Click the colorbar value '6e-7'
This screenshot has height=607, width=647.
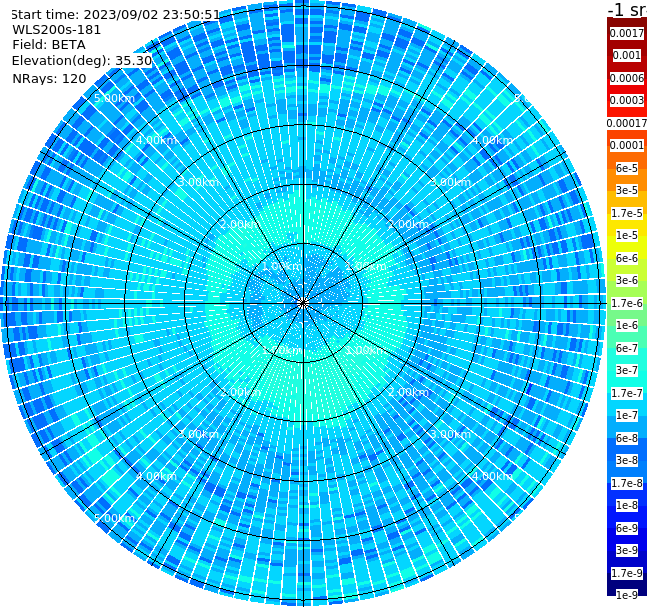click(627, 348)
